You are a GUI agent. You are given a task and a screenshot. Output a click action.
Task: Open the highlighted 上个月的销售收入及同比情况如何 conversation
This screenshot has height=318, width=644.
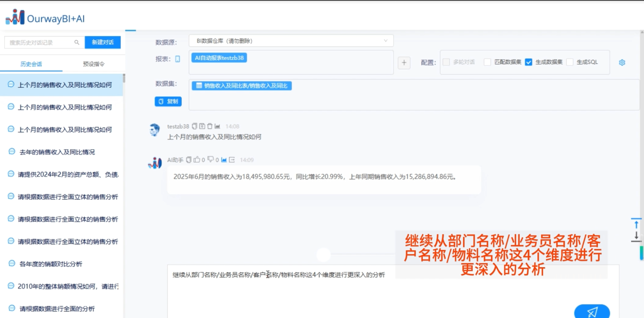click(62, 85)
